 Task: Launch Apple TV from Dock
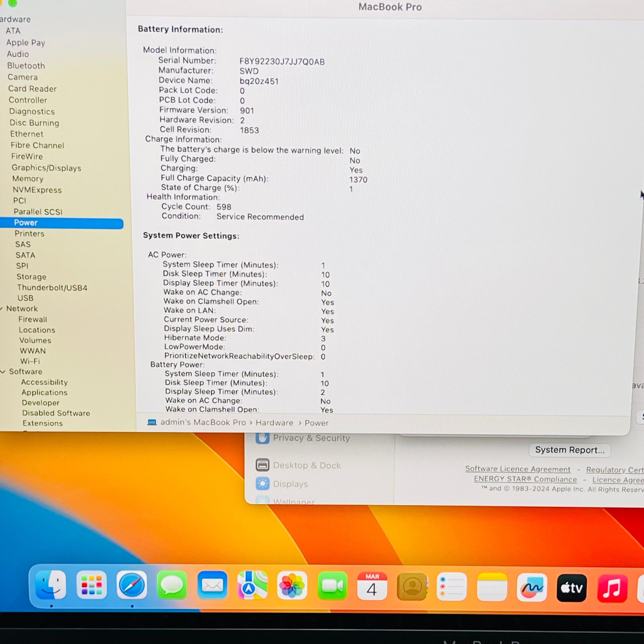click(572, 588)
